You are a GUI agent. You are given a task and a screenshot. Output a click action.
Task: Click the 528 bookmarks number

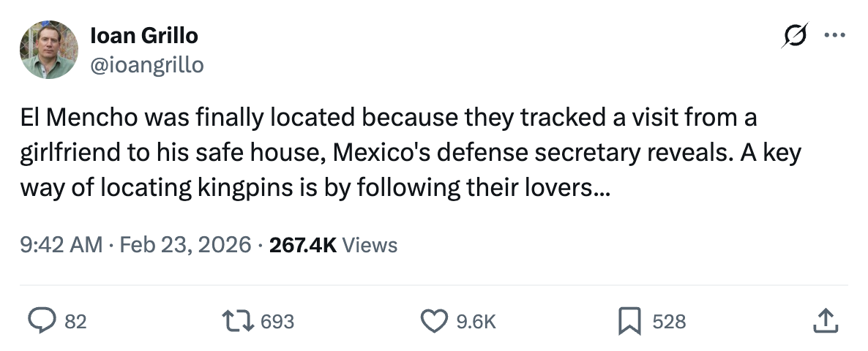pos(668,321)
